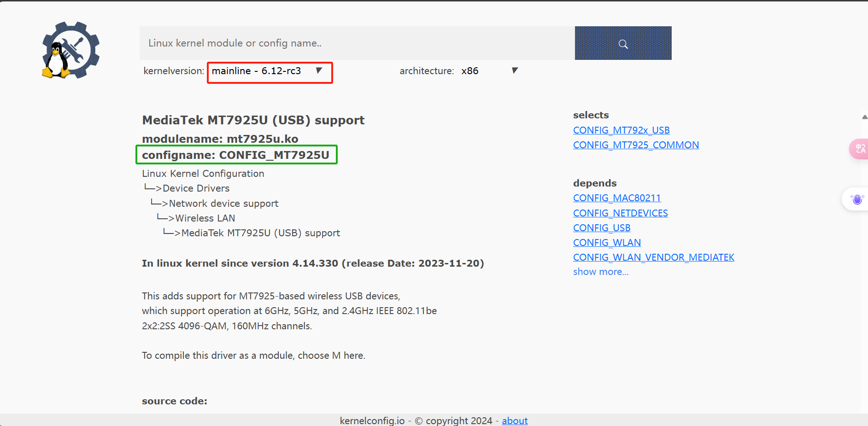This screenshot has width=868, height=426.
Task: Click the pink translate floating icon
Action: (x=859, y=149)
